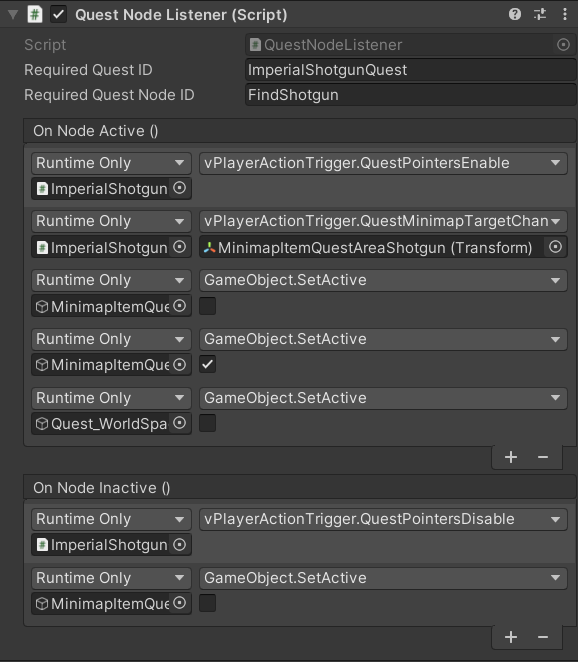The height and width of the screenshot is (662, 578).
Task: Open the first Runtime Only dropdown under On Node Active
Action: point(111,163)
